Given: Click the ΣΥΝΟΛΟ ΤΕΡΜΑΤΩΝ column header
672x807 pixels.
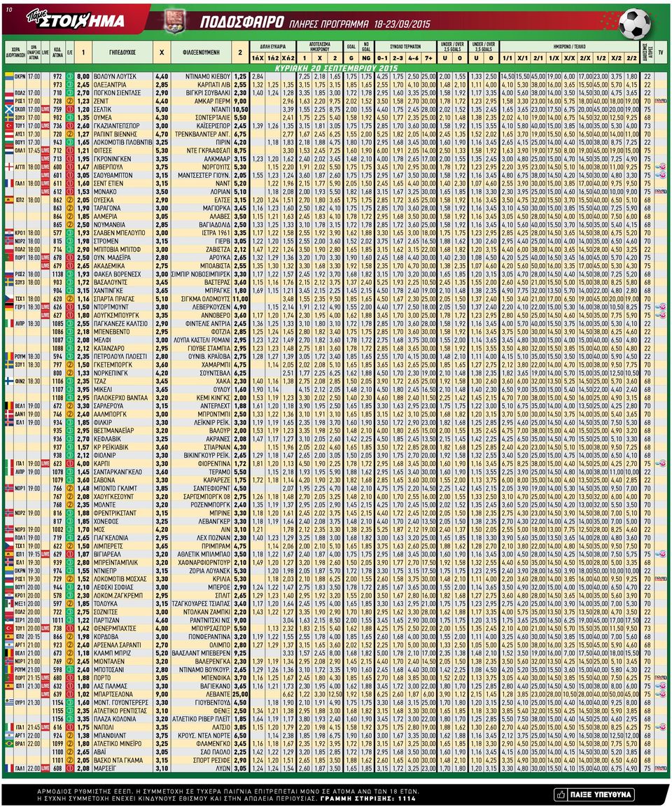Looking at the screenshot, I should [x=405, y=46].
